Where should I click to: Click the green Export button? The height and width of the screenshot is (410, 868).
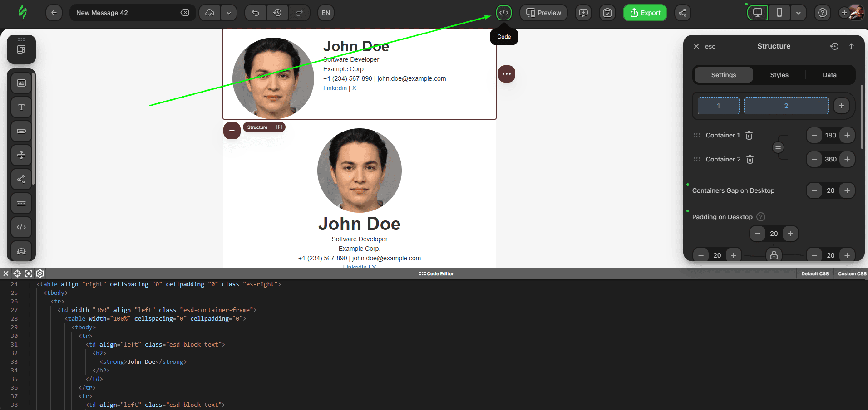click(x=645, y=13)
